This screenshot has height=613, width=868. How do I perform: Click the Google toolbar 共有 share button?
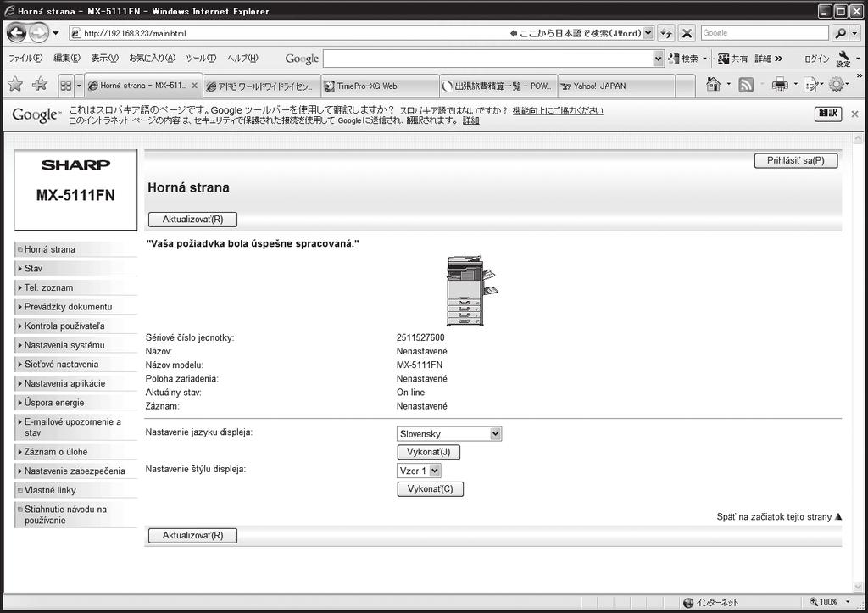point(732,59)
